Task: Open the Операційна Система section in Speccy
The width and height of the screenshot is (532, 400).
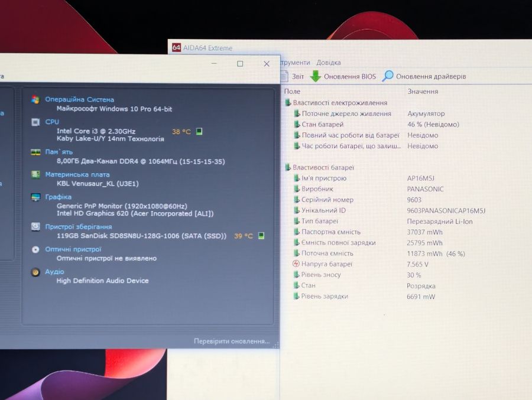Action: coord(79,99)
